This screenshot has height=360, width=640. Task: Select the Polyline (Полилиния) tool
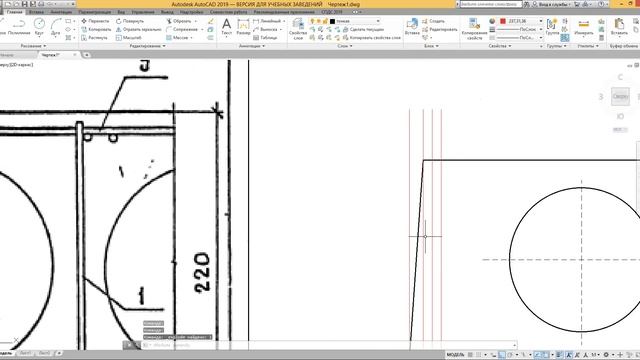click(x=19, y=27)
